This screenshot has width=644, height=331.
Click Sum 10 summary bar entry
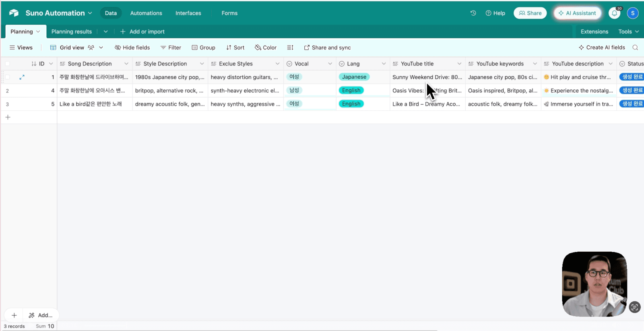[x=45, y=326]
